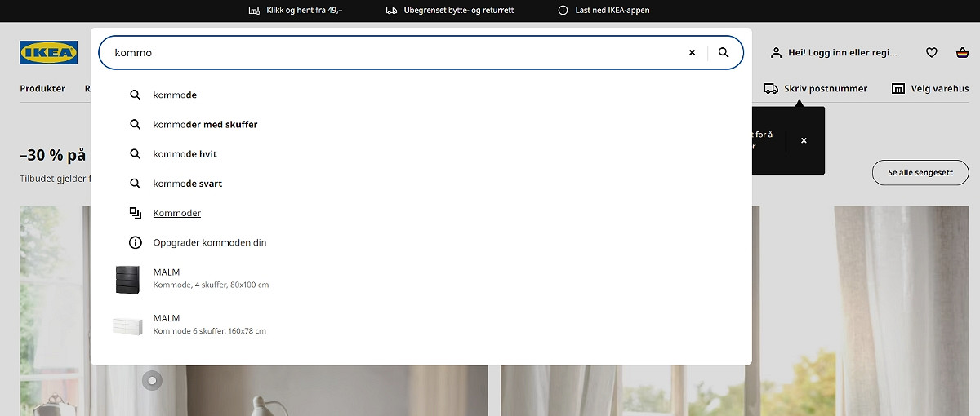This screenshot has height=416, width=980.
Task: Open 'Hei! Logg inn eller regi...' link
Action: coord(842,52)
